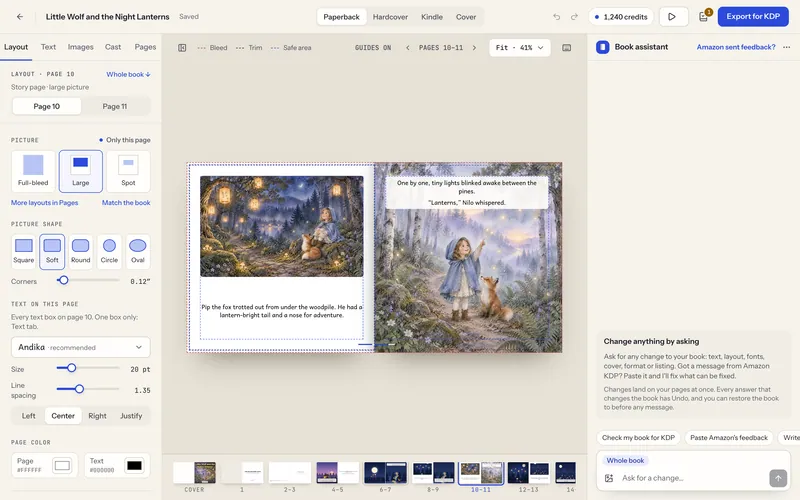Switch to the Text tab

pyautogui.click(x=48, y=47)
